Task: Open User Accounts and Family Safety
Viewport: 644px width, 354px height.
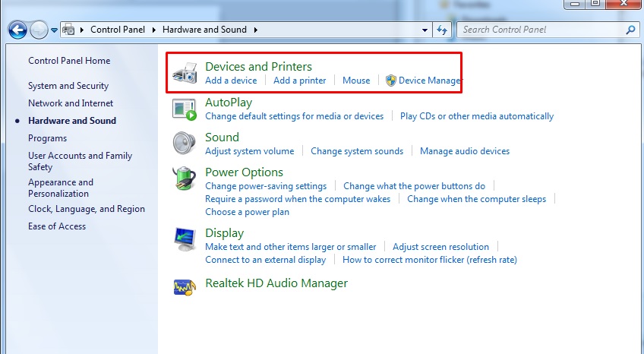Action: click(x=80, y=161)
